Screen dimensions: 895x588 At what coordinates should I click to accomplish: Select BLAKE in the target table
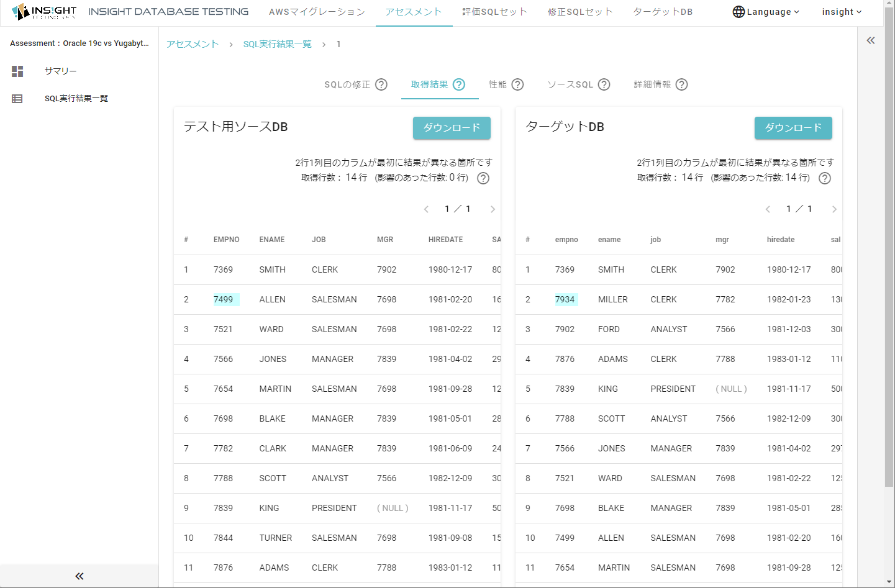(x=611, y=508)
